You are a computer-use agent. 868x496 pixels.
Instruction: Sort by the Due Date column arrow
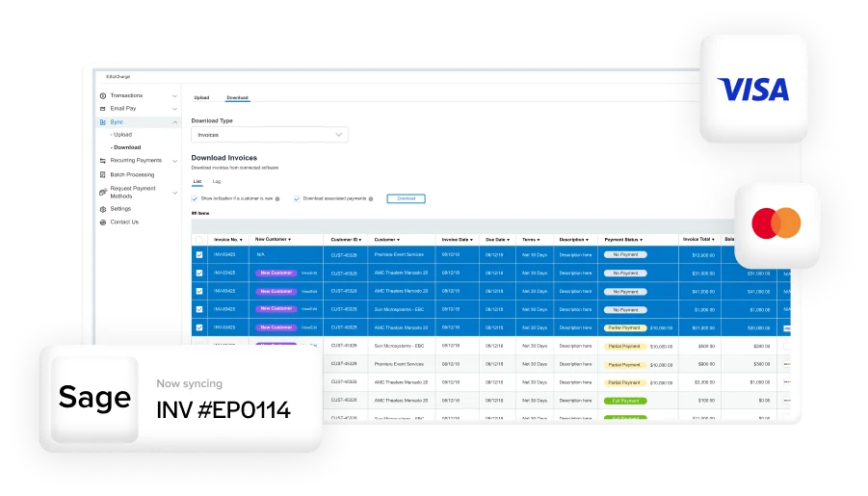(x=508, y=240)
